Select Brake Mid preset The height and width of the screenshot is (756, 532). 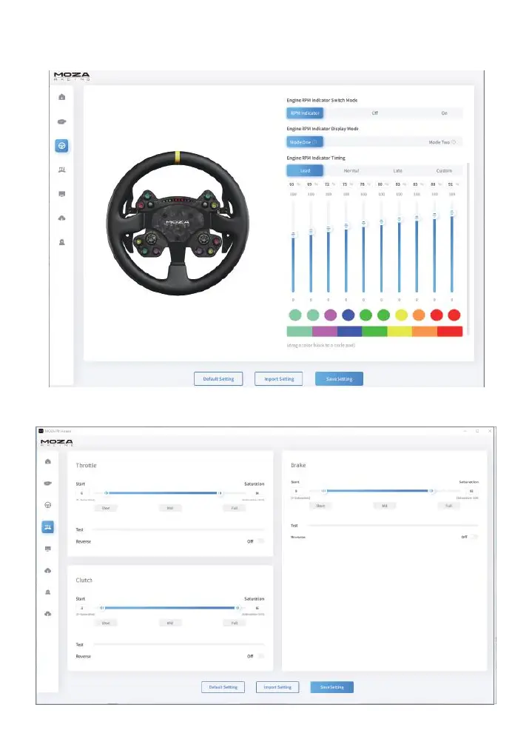click(385, 506)
